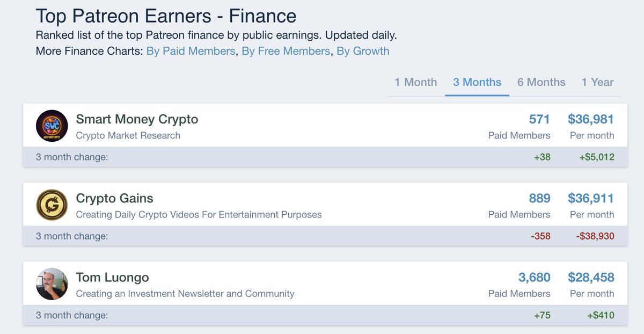Click the $36,911 per month figure

(591, 198)
